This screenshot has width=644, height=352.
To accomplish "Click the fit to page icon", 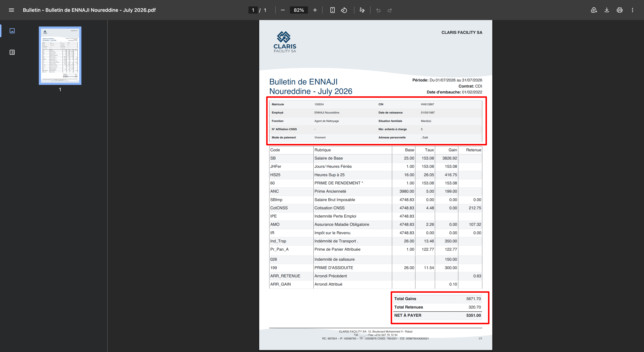I will point(333,10).
